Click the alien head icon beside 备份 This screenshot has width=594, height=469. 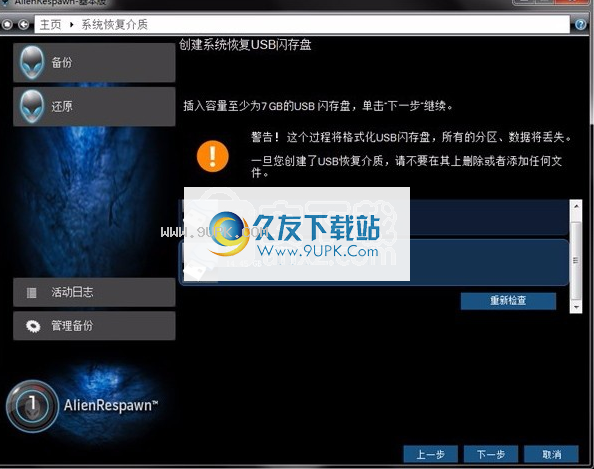coord(32,63)
